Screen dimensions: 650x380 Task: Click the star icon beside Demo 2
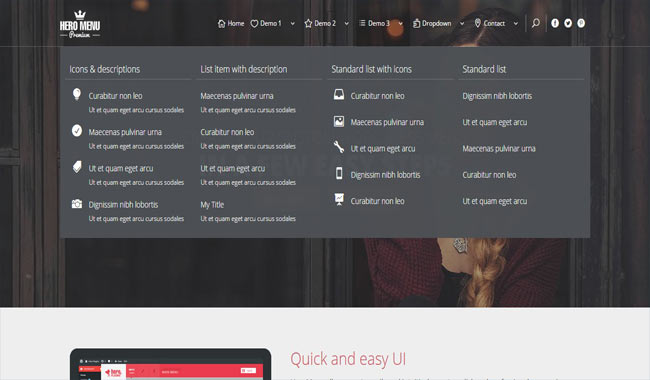click(308, 24)
